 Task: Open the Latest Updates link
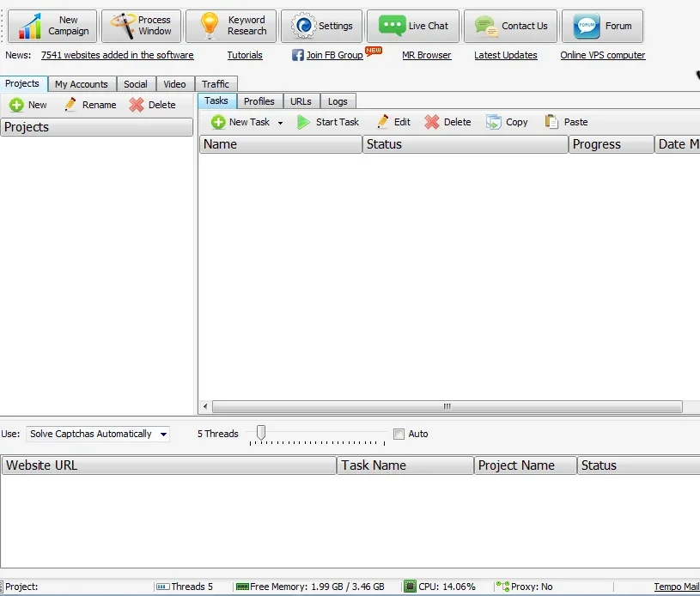coord(505,55)
